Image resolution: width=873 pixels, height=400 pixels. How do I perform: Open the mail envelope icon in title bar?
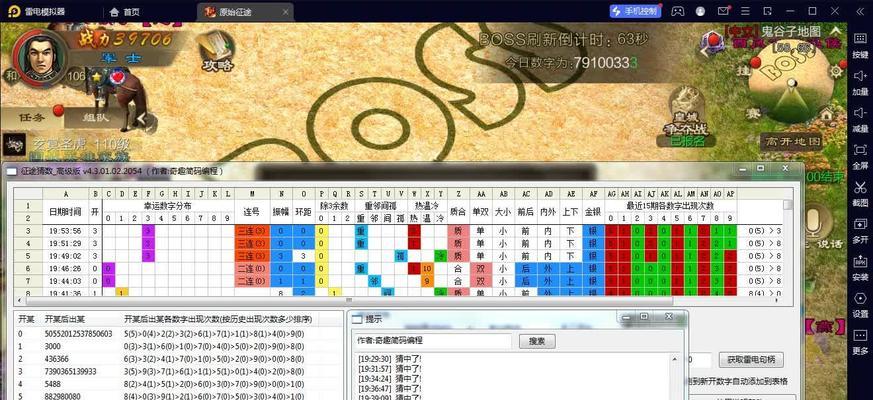[723, 11]
